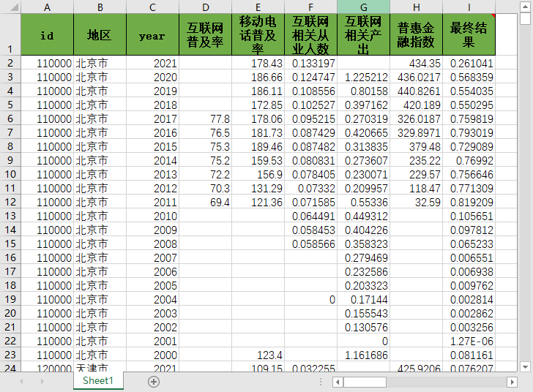The height and width of the screenshot is (392, 533).
Task: Select cell containing 0.07332
Action: pos(310,189)
